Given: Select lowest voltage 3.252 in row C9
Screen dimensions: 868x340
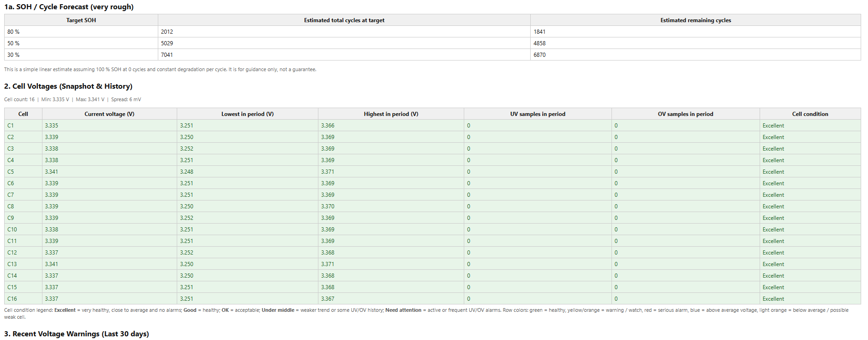Looking at the screenshot, I should pyautogui.click(x=247, y=218).
